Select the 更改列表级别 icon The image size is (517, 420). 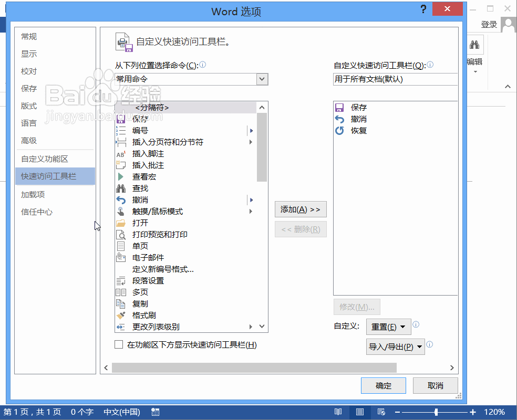[x=121, y=327]
